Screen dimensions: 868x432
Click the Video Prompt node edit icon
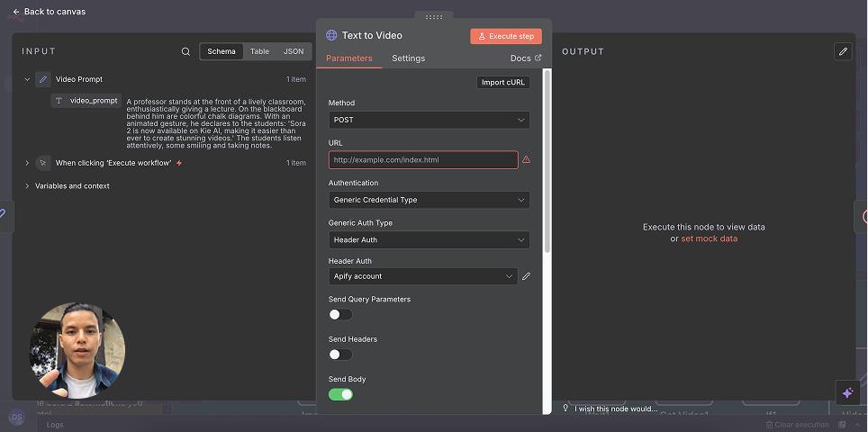pos(43,79)
